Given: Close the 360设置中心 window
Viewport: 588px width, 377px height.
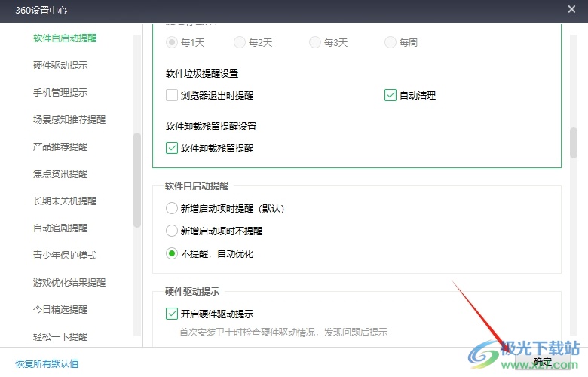Looking at the screenshot, I should (x=571, y=9).
